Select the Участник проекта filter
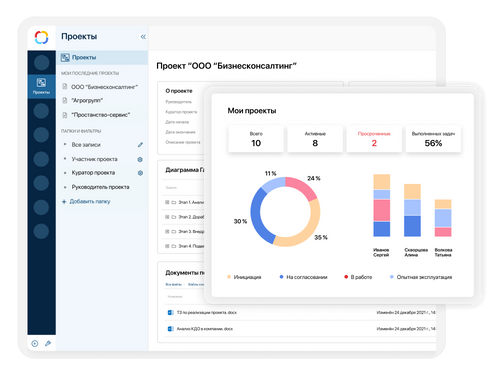Image resolution: width=500 pixels, height=368 pixels. click(x=94, y=159)
